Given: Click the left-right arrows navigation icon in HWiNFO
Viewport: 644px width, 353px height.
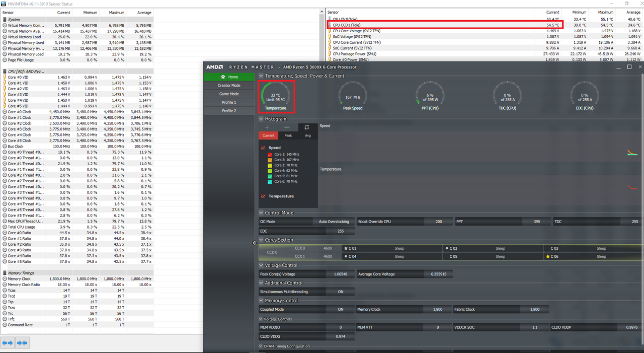Looking at the screenshot, I should tap(8, 343).
